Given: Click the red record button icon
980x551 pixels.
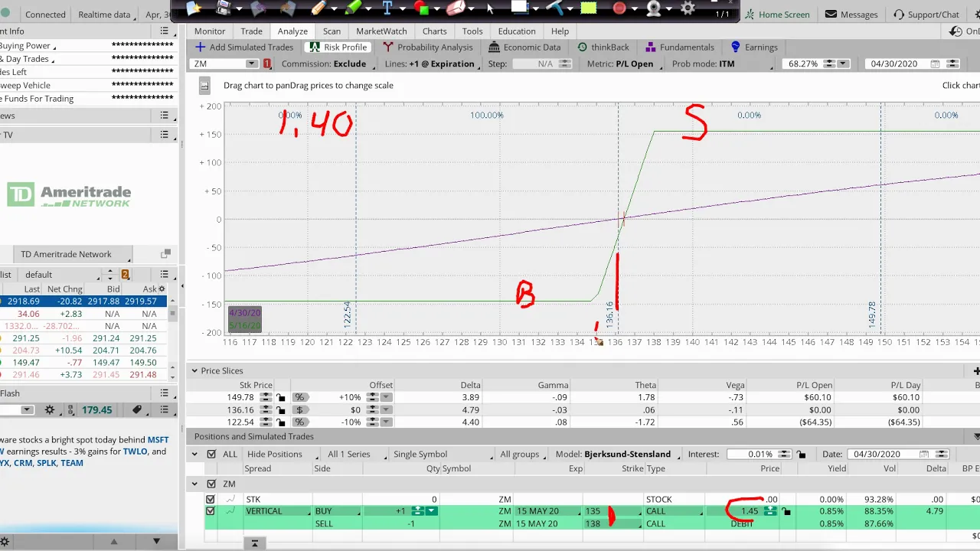Looking at the screenshot, I should point(619,8).
